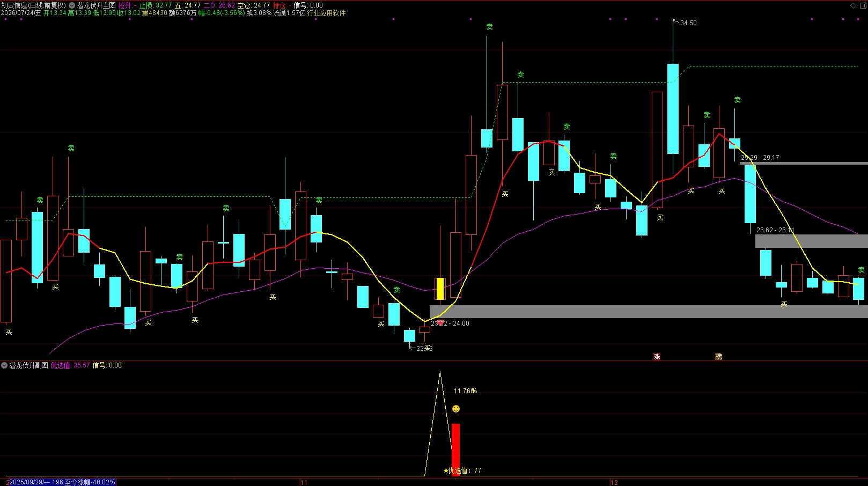Select the 12 month timeline marker

coord(614,482)
